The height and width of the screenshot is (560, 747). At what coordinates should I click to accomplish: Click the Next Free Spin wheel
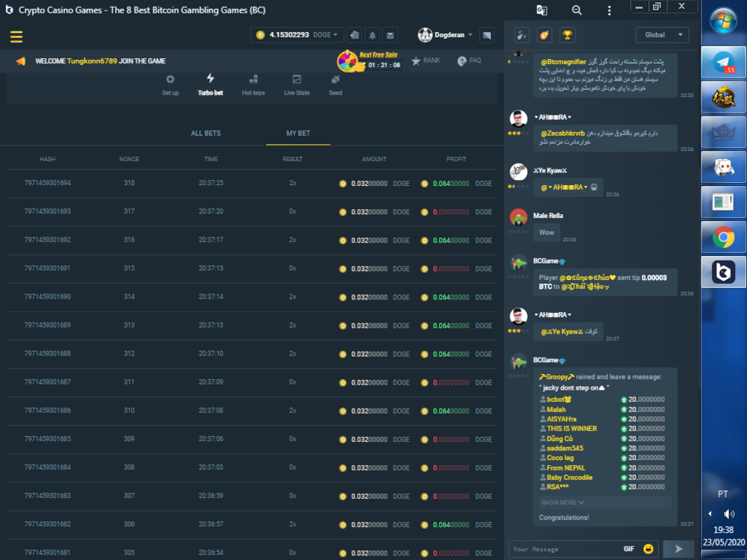pos(348,60)
